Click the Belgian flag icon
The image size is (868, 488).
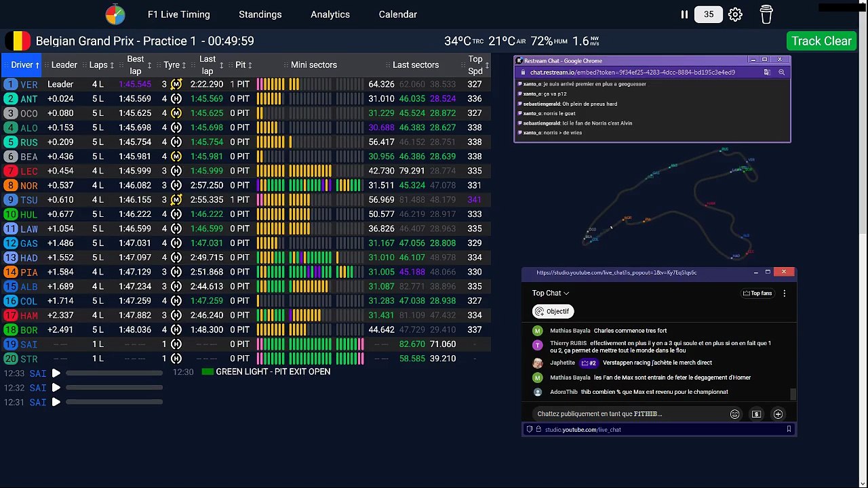coord(18,41)
